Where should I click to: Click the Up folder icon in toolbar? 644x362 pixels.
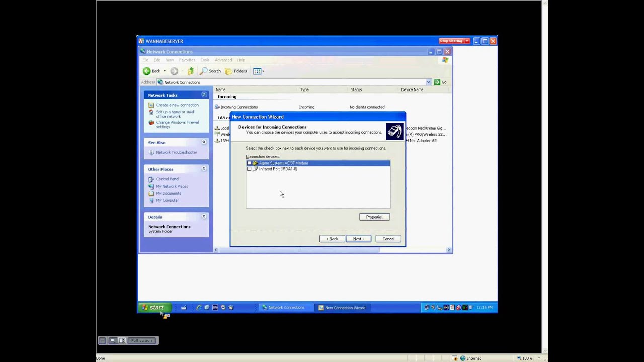click(191, 71)
